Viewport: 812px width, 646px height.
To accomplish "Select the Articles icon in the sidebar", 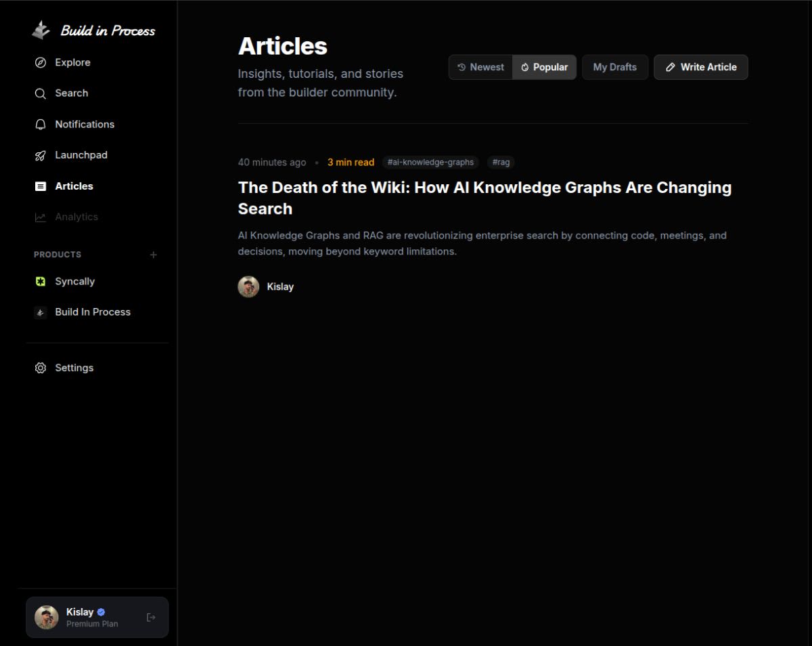I will tap(41, 186).
